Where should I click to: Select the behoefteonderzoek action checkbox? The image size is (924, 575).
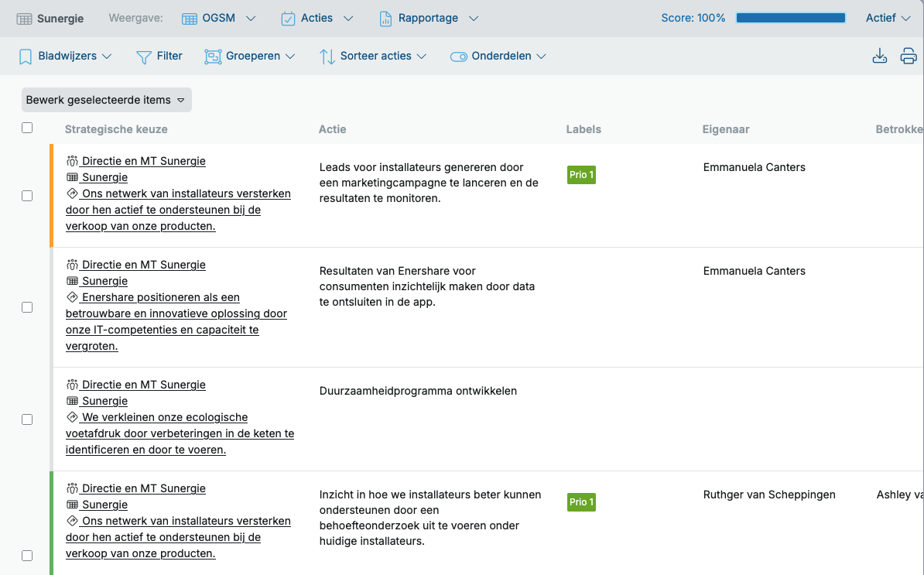click(27, 556)
